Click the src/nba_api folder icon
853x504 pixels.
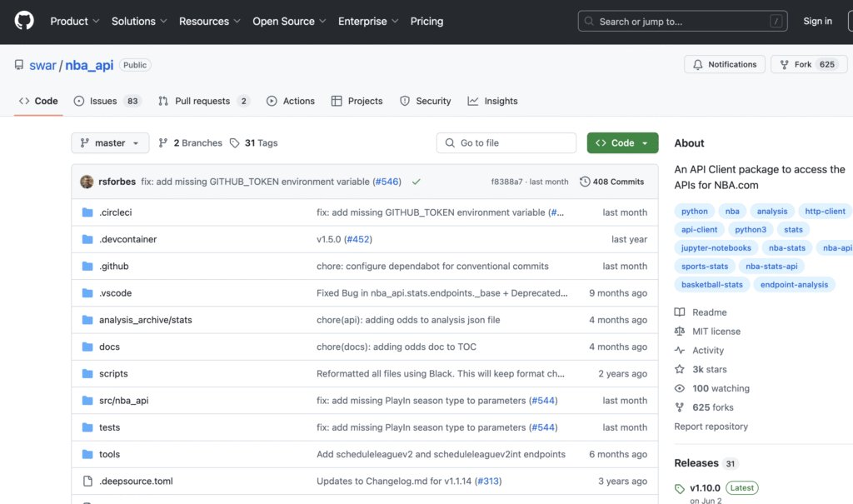click(x=87, y=401)
